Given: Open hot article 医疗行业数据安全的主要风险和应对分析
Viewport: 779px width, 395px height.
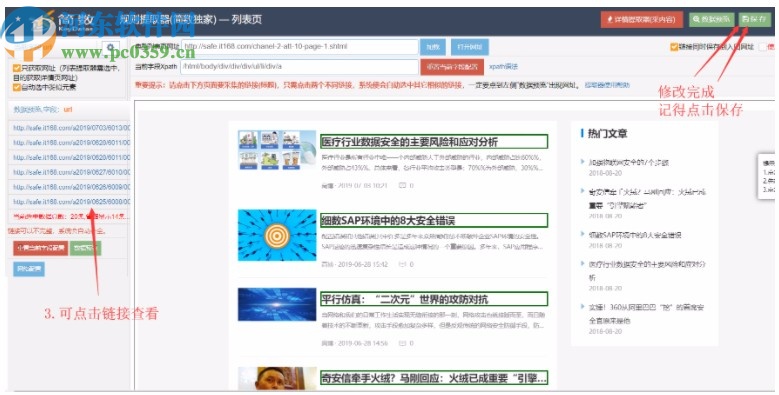Looking at the screenshot, I should tap(647, 271).
